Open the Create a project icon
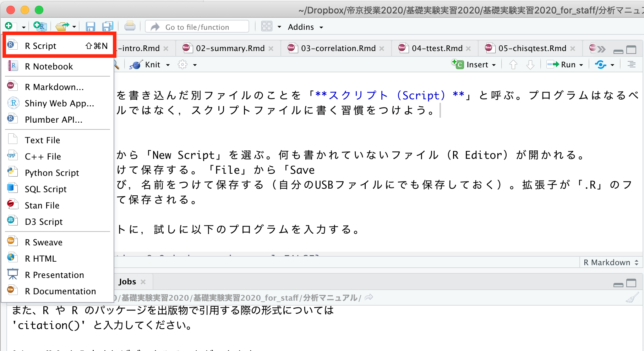 tap(39, 26)
